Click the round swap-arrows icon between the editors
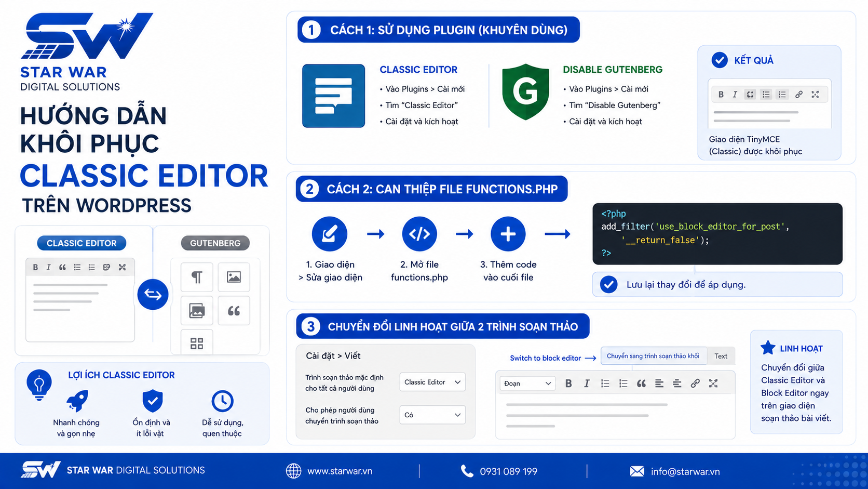The image size is (868, 489). [153, 294]
